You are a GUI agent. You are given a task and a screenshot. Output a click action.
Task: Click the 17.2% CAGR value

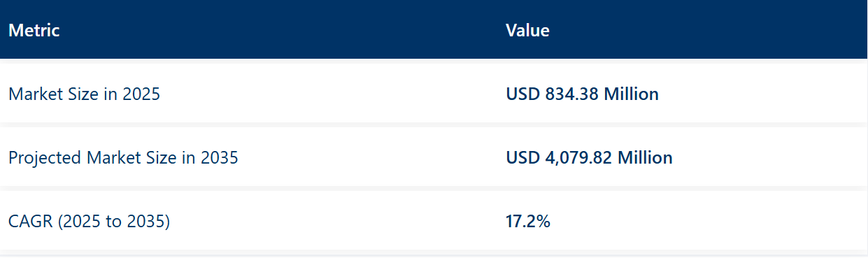tap(528, 222)
